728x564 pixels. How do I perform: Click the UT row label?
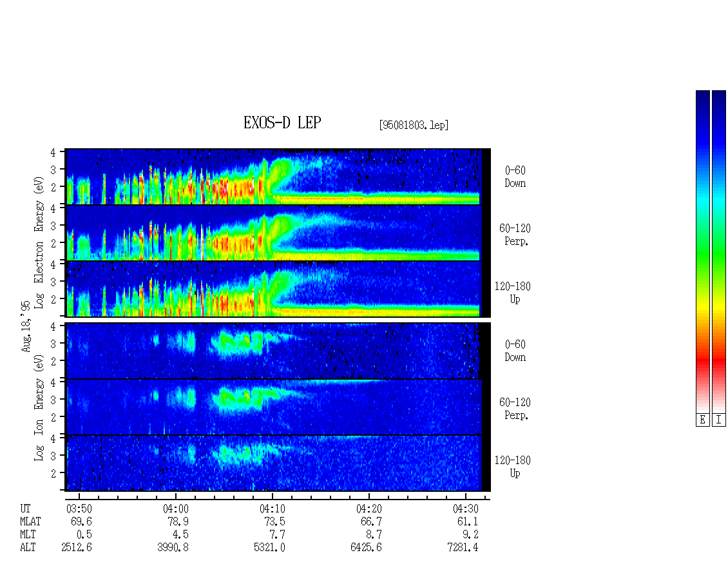pyautogui.click(x=26, y=509)
